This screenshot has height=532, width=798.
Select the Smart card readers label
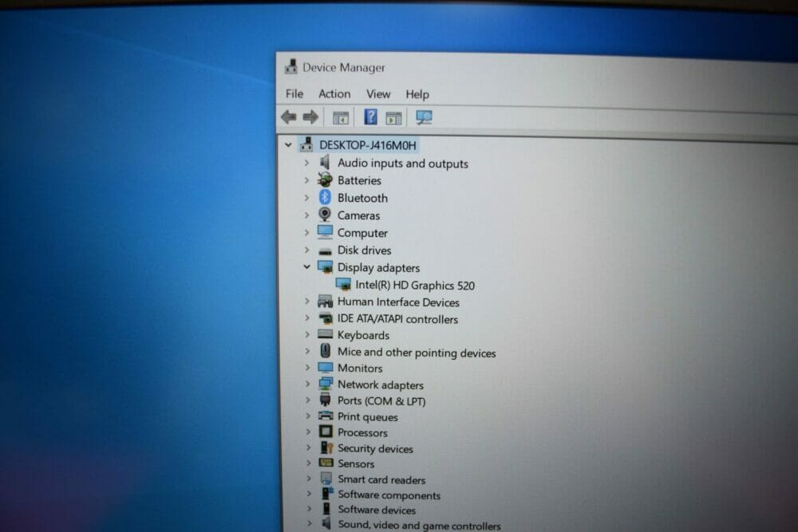[381, 479]
